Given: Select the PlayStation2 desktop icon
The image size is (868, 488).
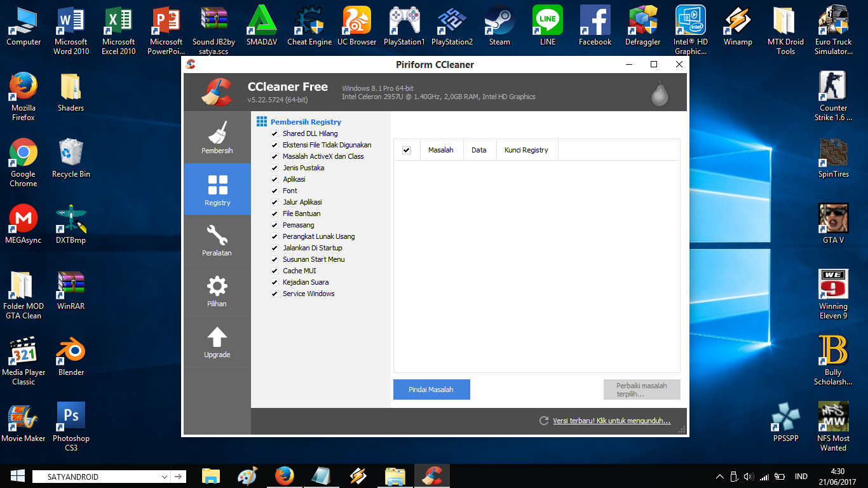Looking at the screenshot, I should point(452,27).
